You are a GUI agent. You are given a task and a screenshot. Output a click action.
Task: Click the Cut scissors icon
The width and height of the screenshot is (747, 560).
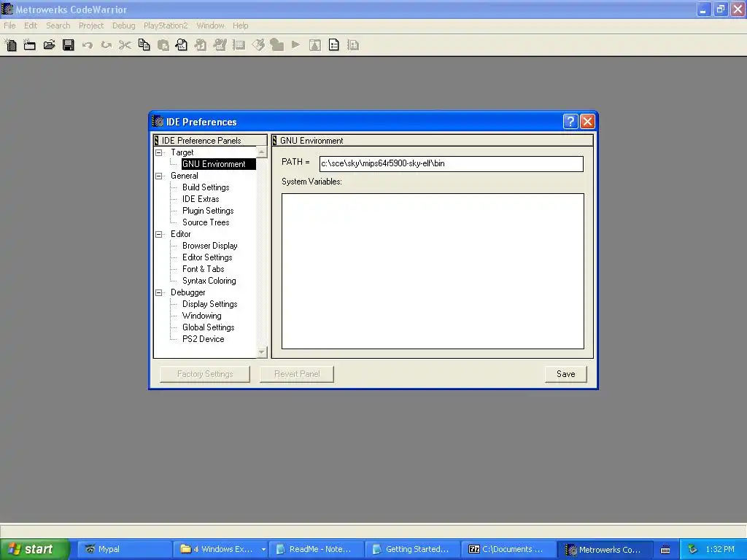pos(125,45)
